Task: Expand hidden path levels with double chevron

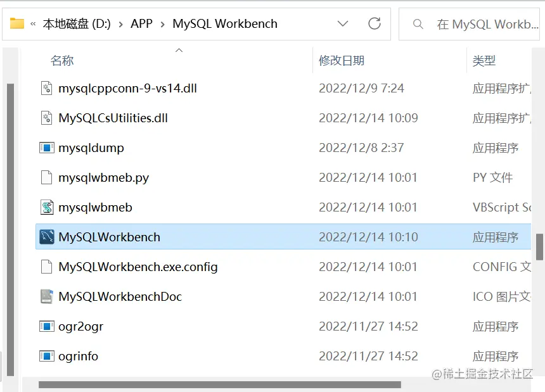Action: pos(33,24)
